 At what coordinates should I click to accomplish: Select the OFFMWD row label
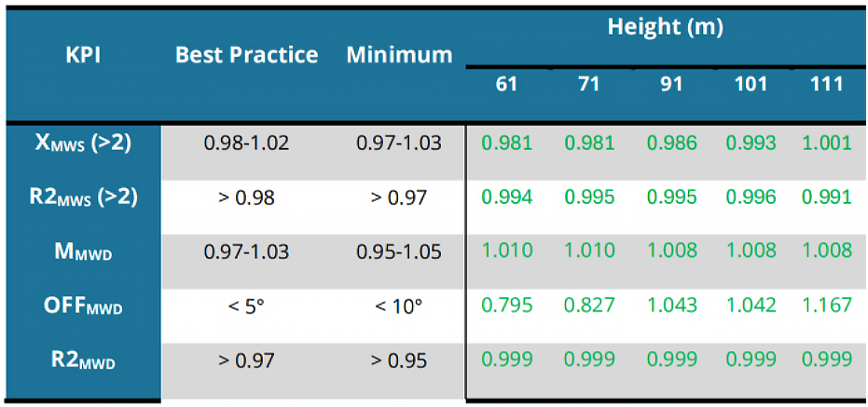coord(82,307)
